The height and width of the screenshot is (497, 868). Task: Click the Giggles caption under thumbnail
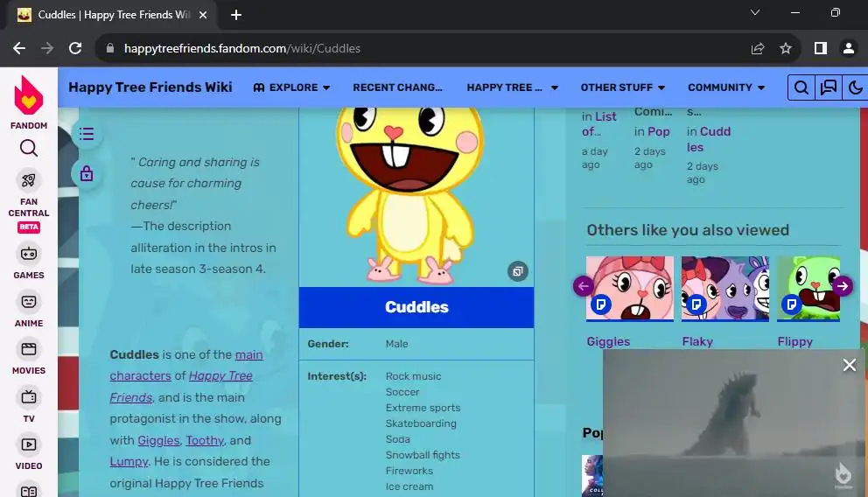point(608,341)
